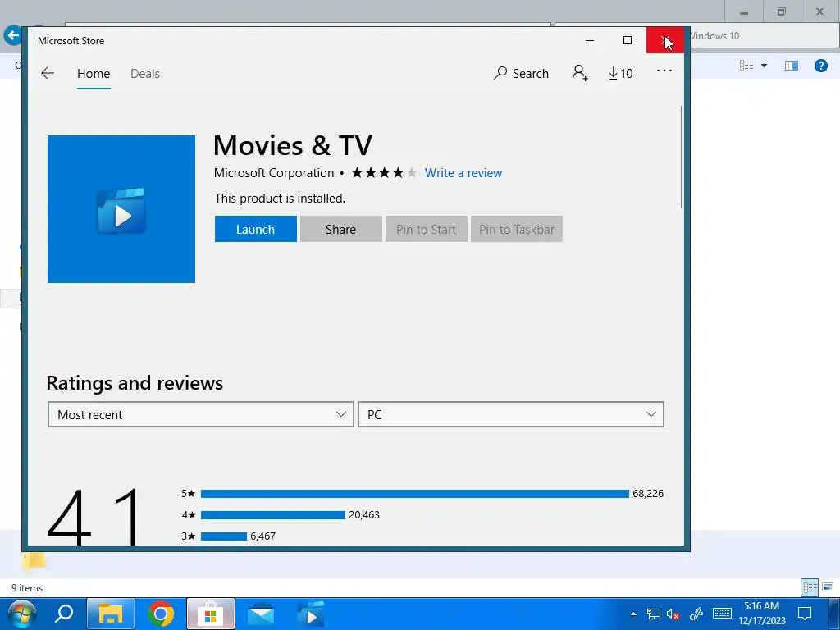The width and height of the screenshot is (840, 630).
Task: Click the Share button
Action: click(x=340, y=229)
